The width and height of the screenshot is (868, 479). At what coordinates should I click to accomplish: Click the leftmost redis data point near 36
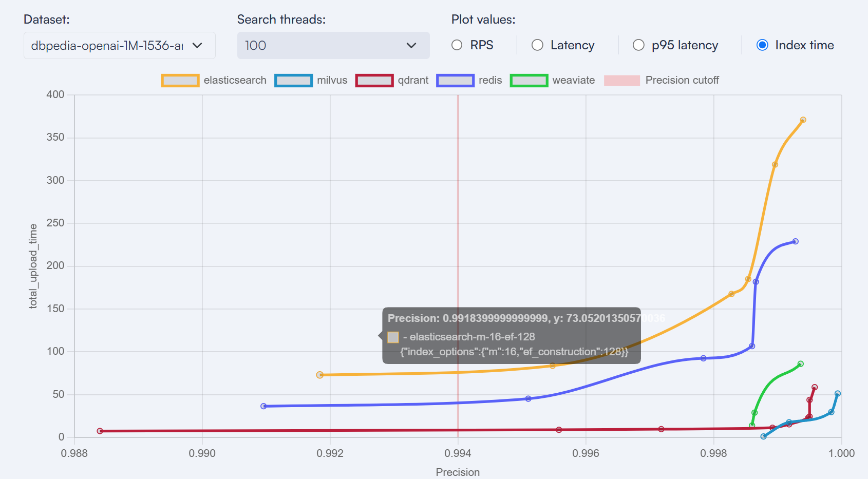(263, 406)
